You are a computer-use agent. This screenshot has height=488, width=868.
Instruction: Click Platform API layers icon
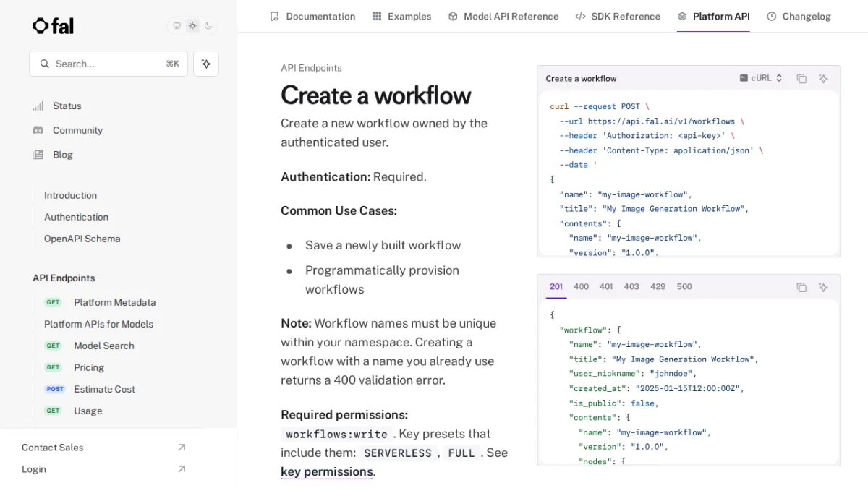coord(682,16)
